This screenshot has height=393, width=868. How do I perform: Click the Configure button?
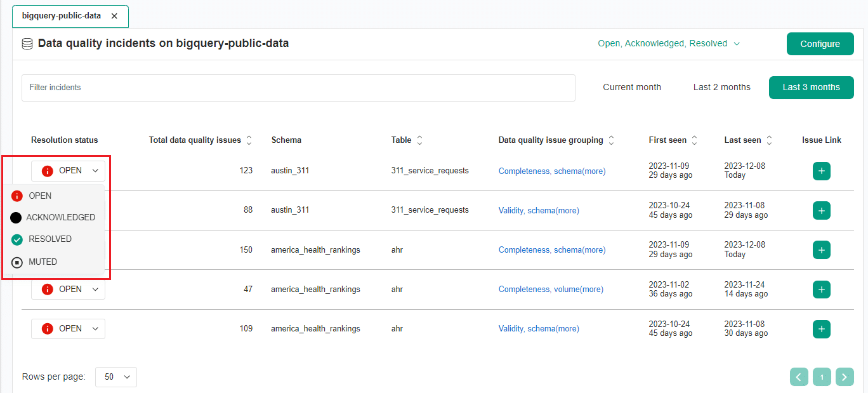(x=820, y=43)
